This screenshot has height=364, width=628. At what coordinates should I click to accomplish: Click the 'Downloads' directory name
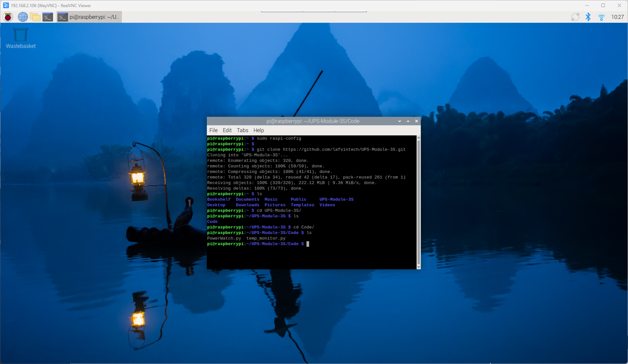pyautogui.click(x=247, y=205)
